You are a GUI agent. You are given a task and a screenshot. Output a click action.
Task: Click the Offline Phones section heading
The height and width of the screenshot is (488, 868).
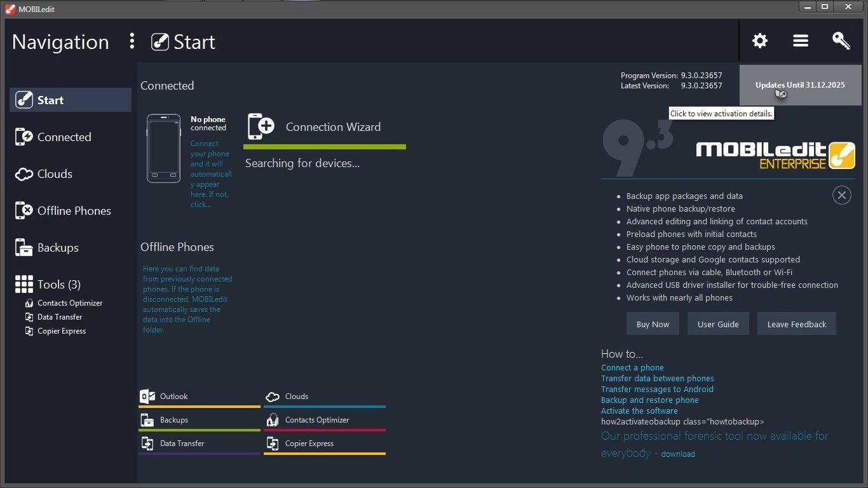coord(177,247)
